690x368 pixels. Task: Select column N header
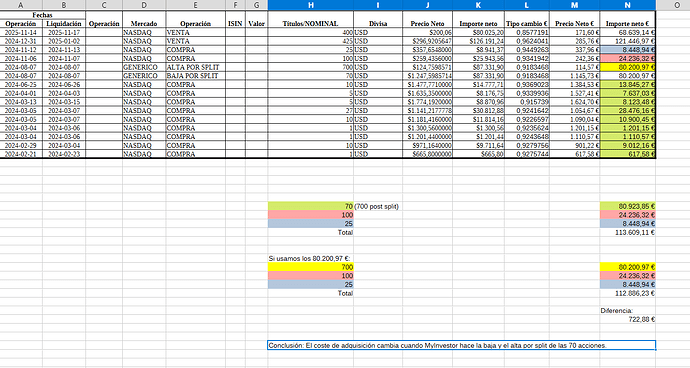pos(628,5)
